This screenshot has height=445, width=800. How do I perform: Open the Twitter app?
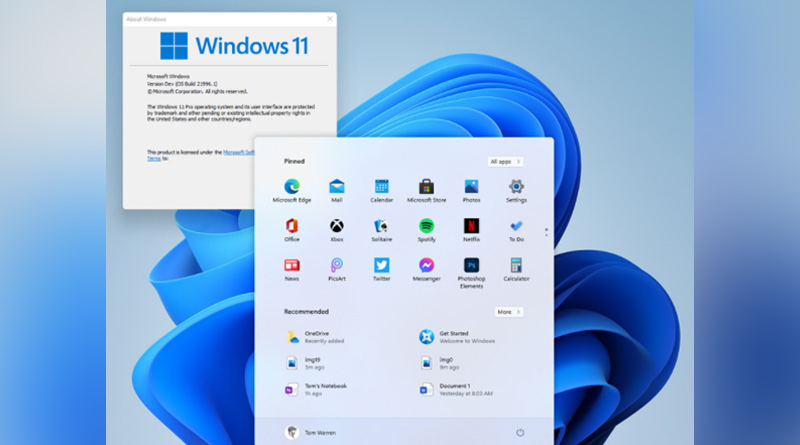[382, 269]
